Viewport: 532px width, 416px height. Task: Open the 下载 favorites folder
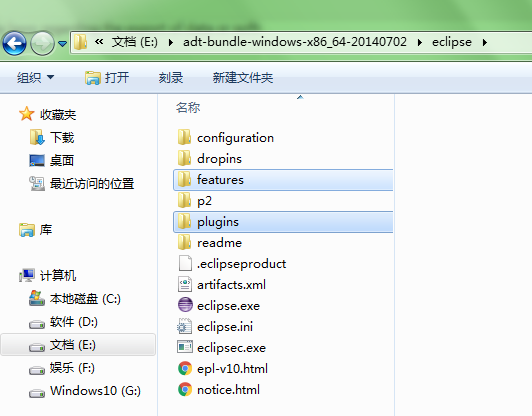pyautogui.click(x=62, y=138)
